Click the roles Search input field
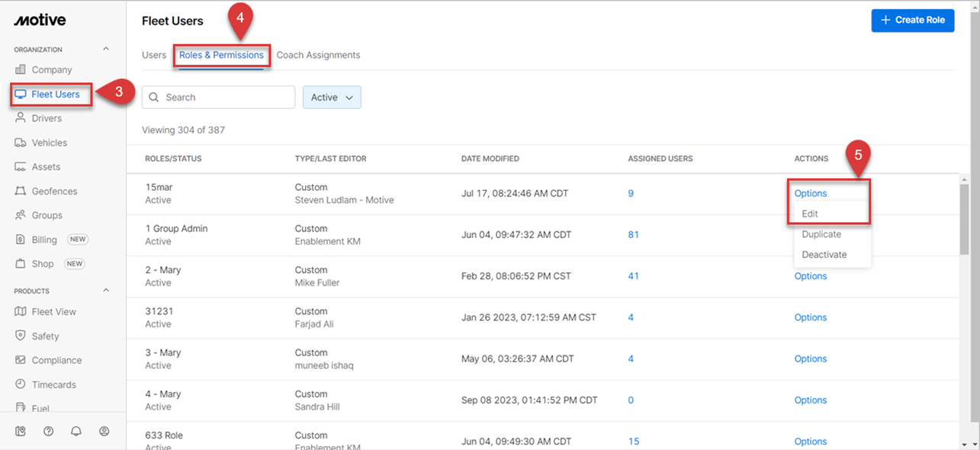 click(x=226, y=98)
